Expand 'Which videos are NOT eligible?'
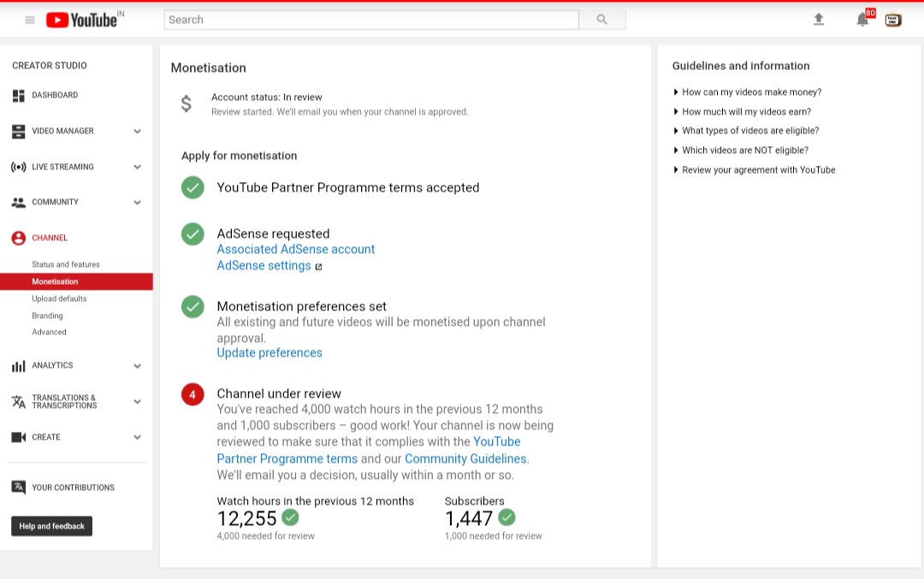The height and width of the screenshot is (579, 924). tap(741, 151)
